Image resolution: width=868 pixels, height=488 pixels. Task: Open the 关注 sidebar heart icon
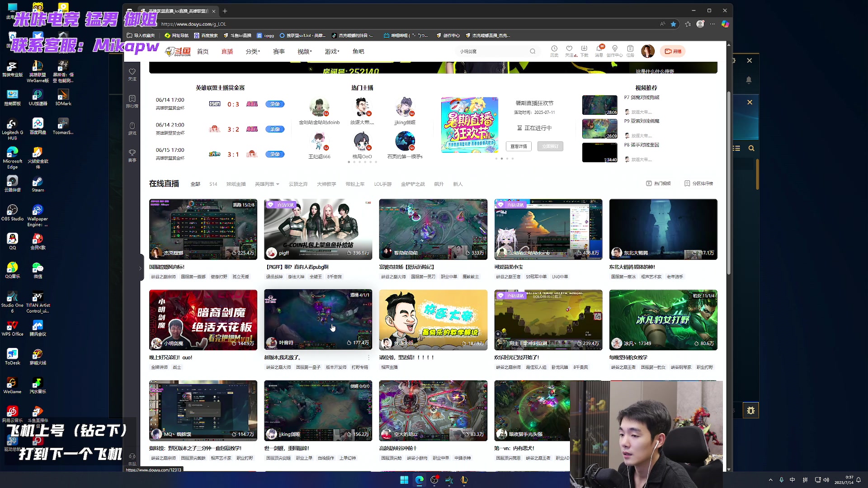click(x=132, y=75)
